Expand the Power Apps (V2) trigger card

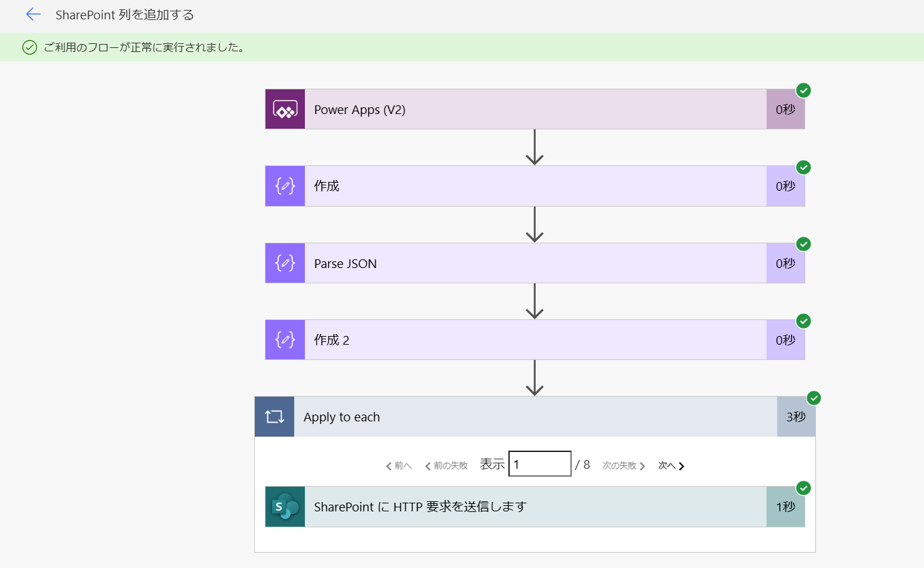point(535,109)
